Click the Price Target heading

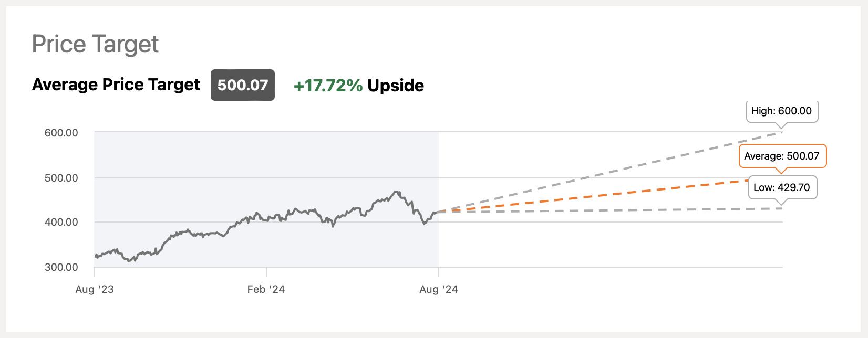click(95, 45)
